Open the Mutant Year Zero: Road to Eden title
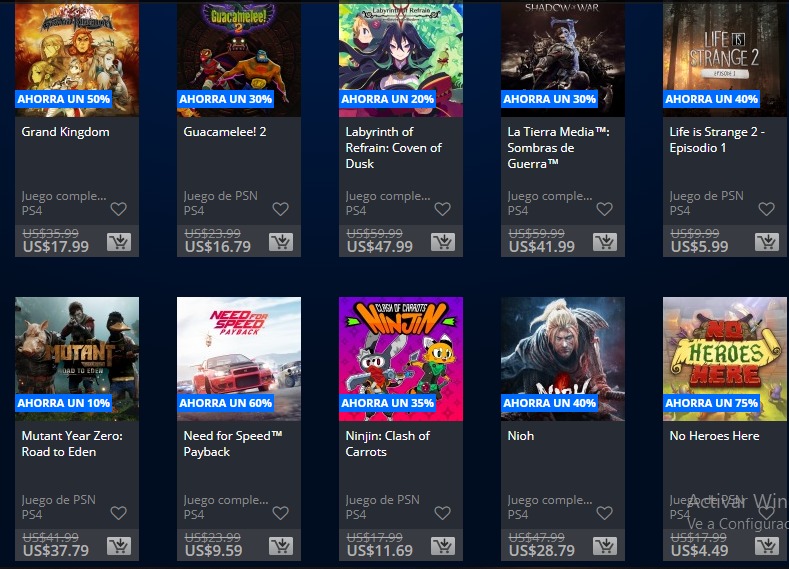 pyautogui.click(x=72, y=444)
